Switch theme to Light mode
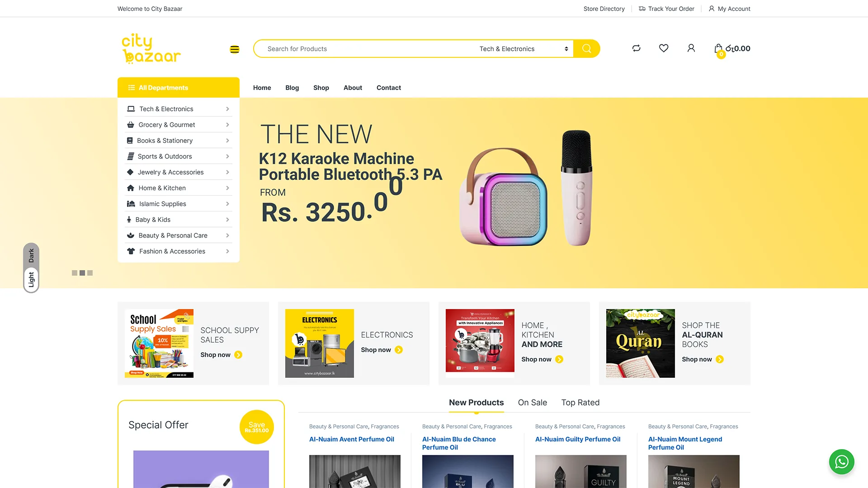 pos(31,279)
